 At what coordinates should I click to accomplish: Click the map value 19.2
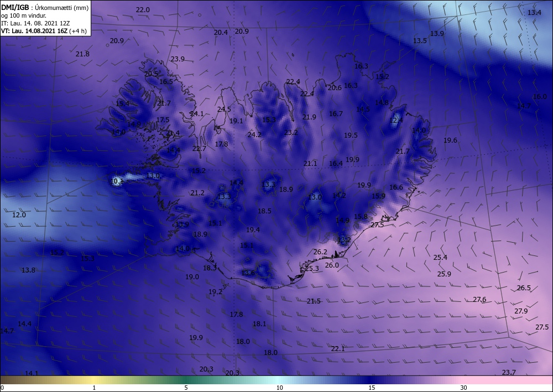(x=216, y=292)
